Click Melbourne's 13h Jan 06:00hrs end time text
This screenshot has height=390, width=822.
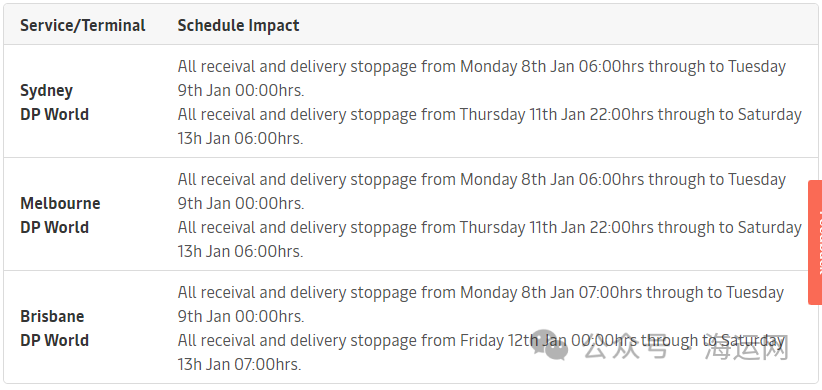pyautogui.click(x=240, y=252)
